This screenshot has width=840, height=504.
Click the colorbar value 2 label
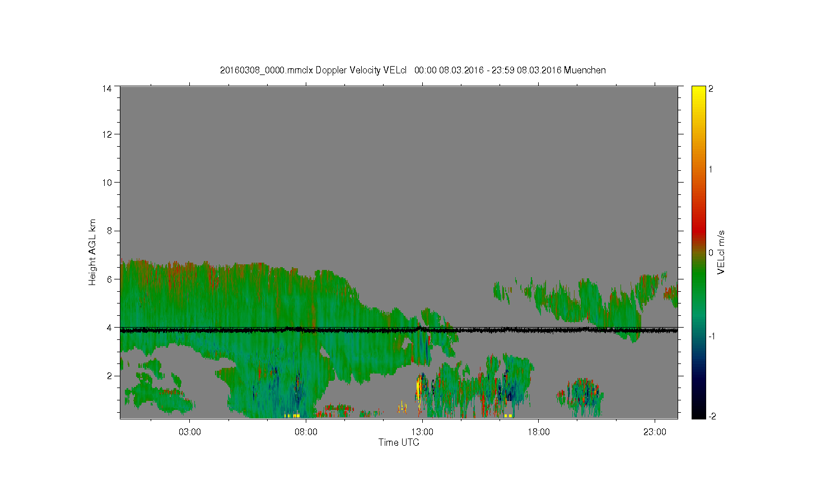point(711,89)
